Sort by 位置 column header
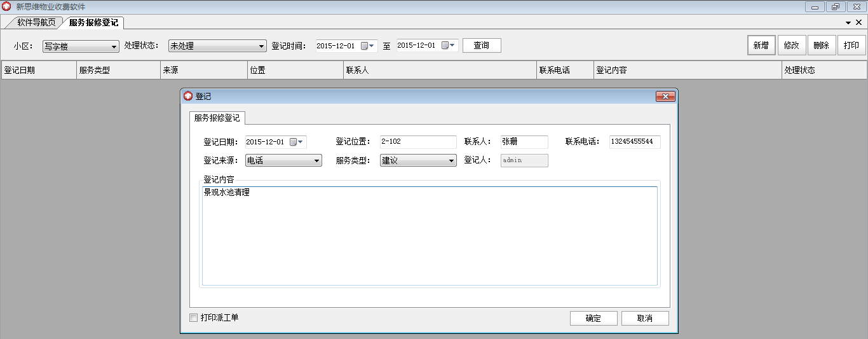Viewport: 868px width, 339px height. [x=295, y=70]
